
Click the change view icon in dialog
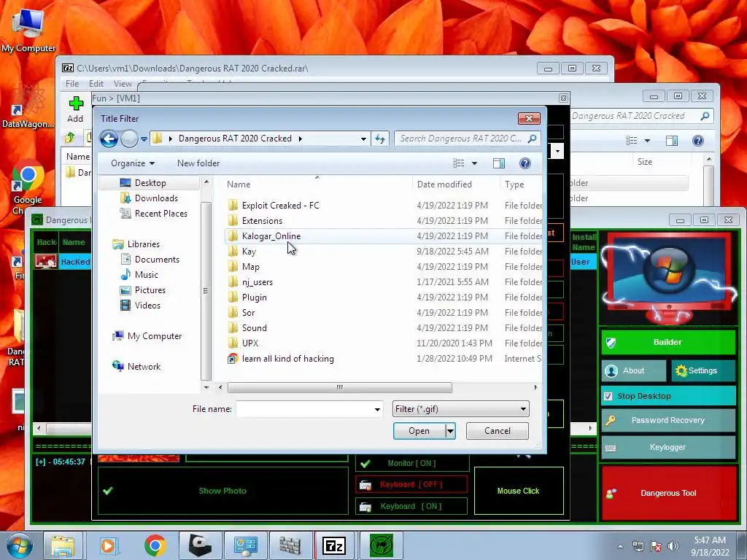coord(458,163)
